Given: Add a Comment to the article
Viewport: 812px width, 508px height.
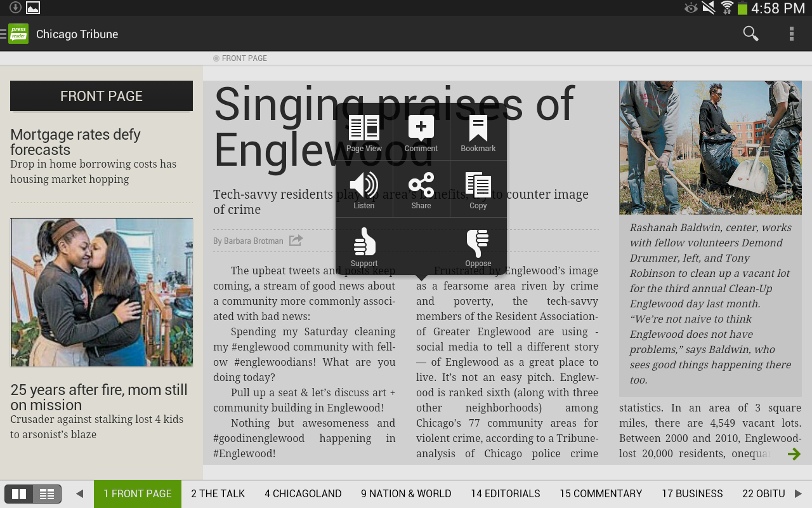Looking at the screenshot, I should coord(421,132).
